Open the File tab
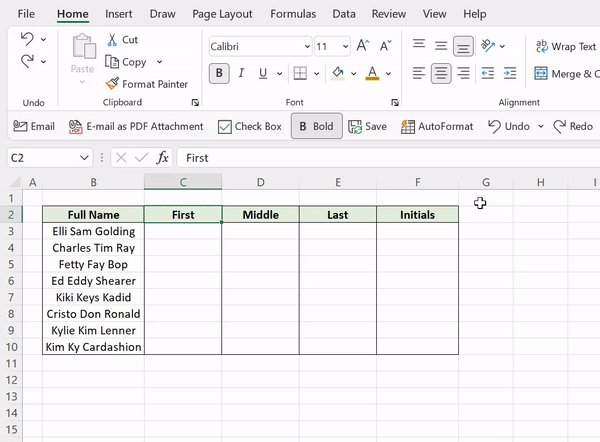The width and height of the screenshot is (600, 442). [x=26, y=14]
